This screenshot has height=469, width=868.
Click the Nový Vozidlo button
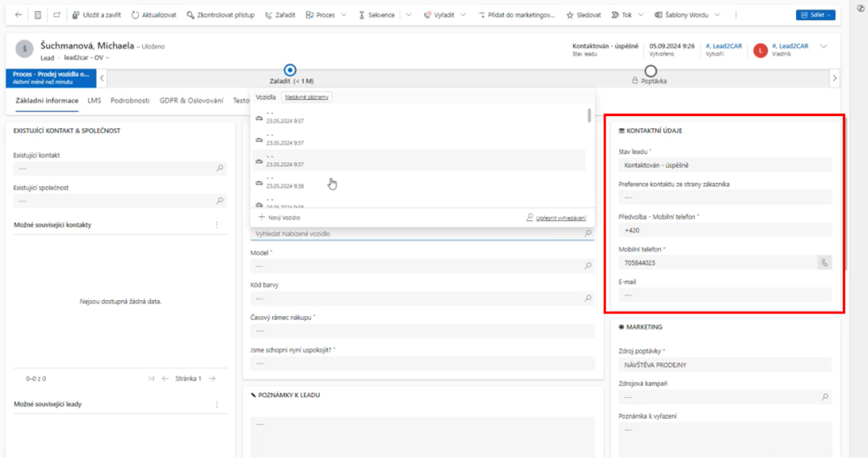click(279, 217)
